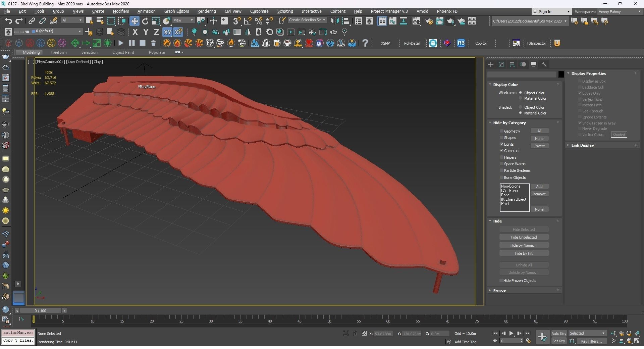The width and height of the screenshot is (644, 349).
Task: Open the Create Selection Set dropdown
Action: pos(307,20)
